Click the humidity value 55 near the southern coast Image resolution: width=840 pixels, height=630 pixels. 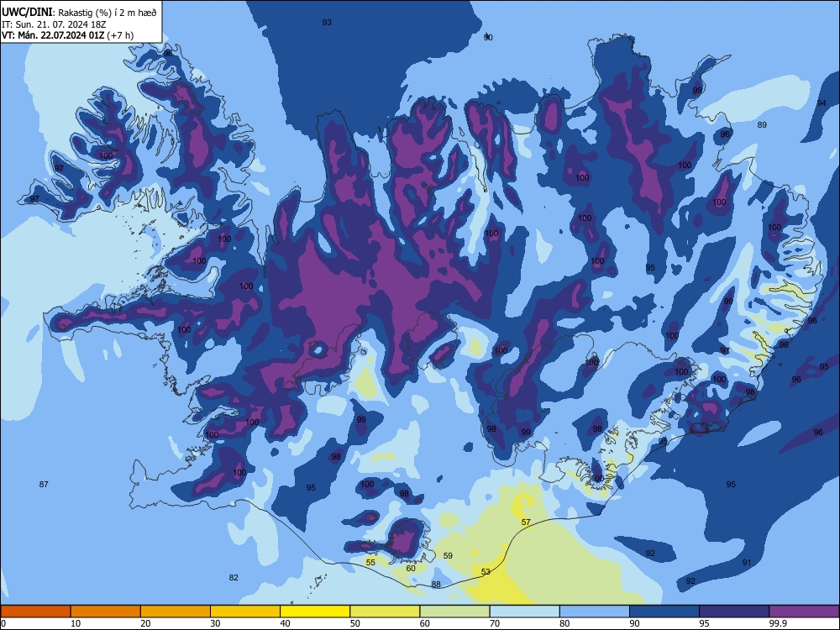click(370, 563)
